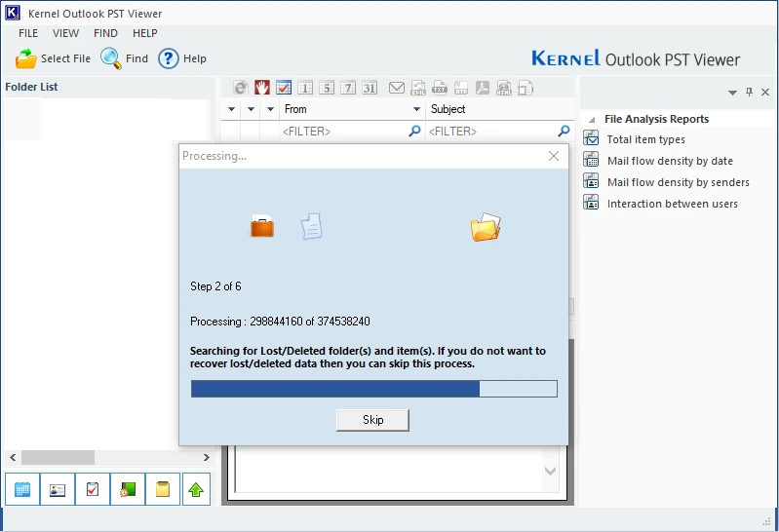Viewport: 779px width, 532px height.
Task: Open the VIEW menu
Action: point(65,33)
